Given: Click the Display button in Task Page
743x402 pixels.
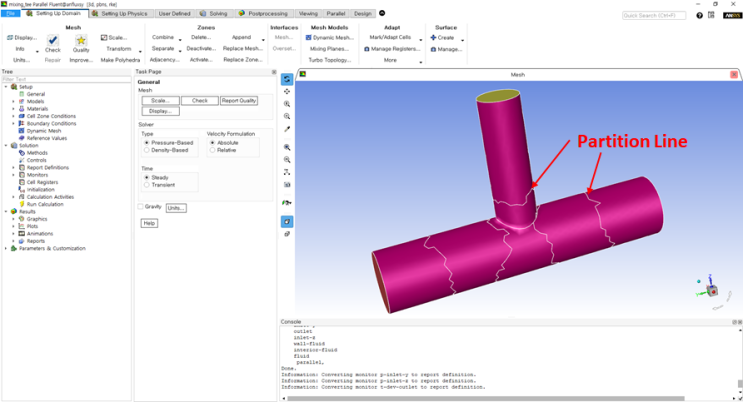Looking at the screenshot, I should pos(161,111).
